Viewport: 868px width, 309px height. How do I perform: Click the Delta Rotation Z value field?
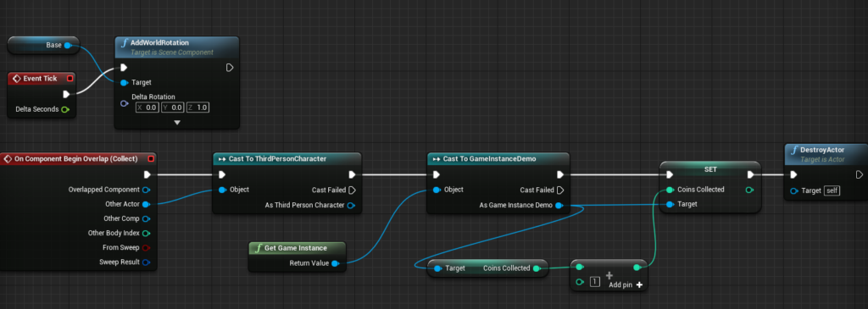pos(198,108)
